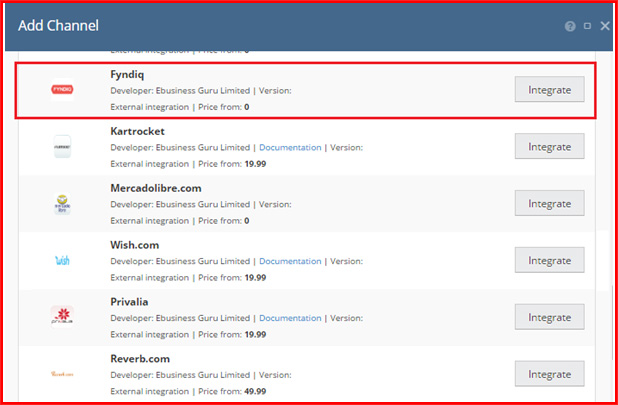Click the Privalia channel logo

(62, 317)
